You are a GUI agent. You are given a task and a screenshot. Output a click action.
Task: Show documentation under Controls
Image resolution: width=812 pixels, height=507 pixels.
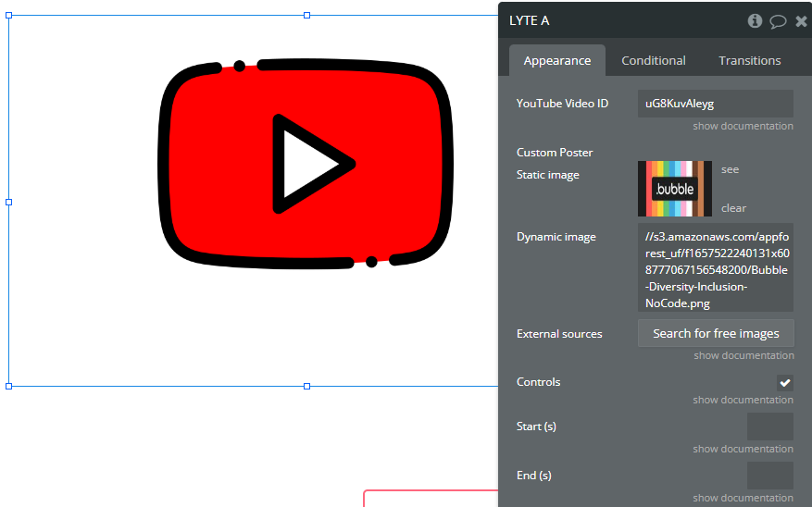[743, 400]
